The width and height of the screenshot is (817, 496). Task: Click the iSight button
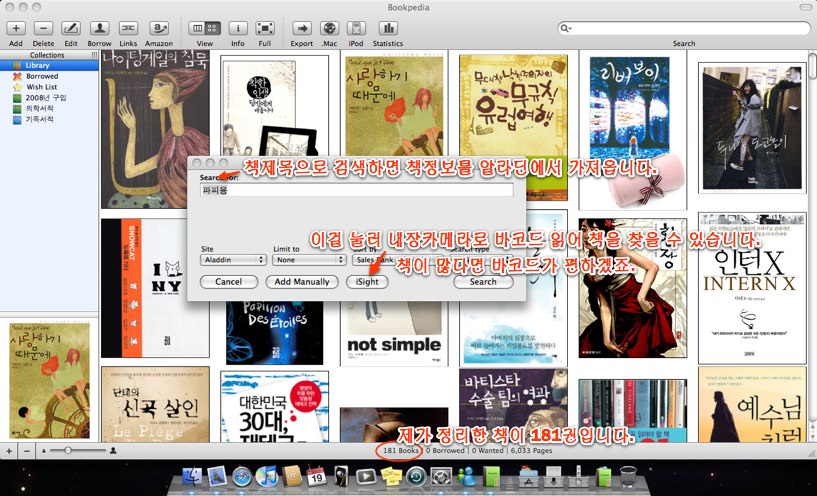(x=367, y=281)
